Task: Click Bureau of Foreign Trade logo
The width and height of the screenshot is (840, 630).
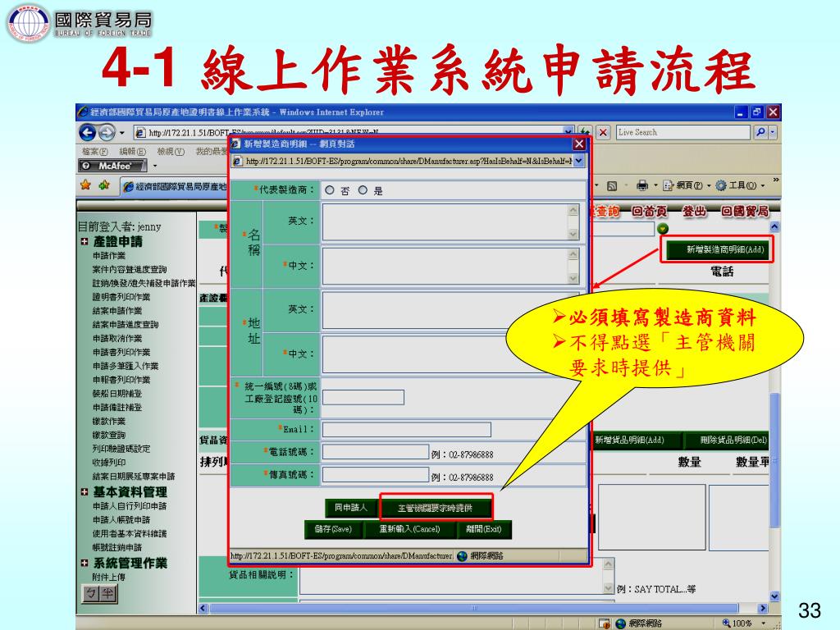Action: [28, 22]
